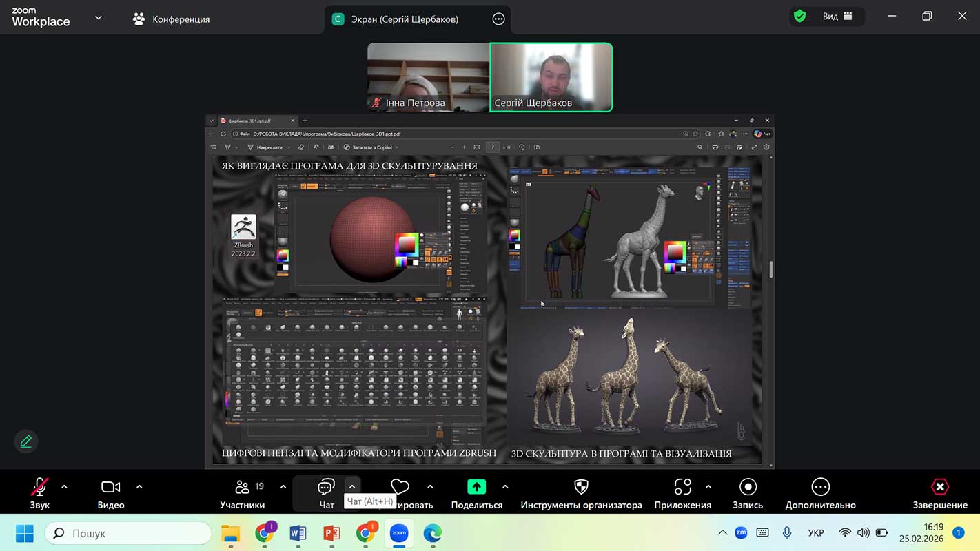Open the Приложения apps icon
The height and width of the screenshot is (551, 980).
[682, 488]
